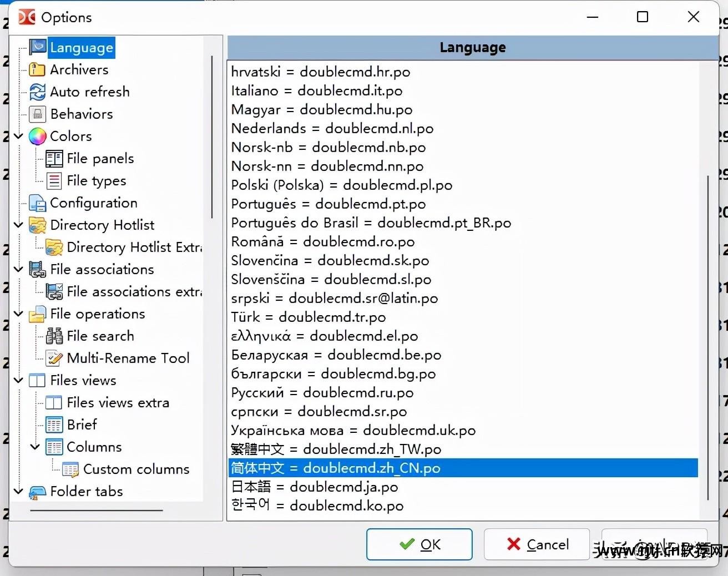Click the language list vertical scrollbar
The width and height of the screenshot is (728, 576).
[708, 337]
